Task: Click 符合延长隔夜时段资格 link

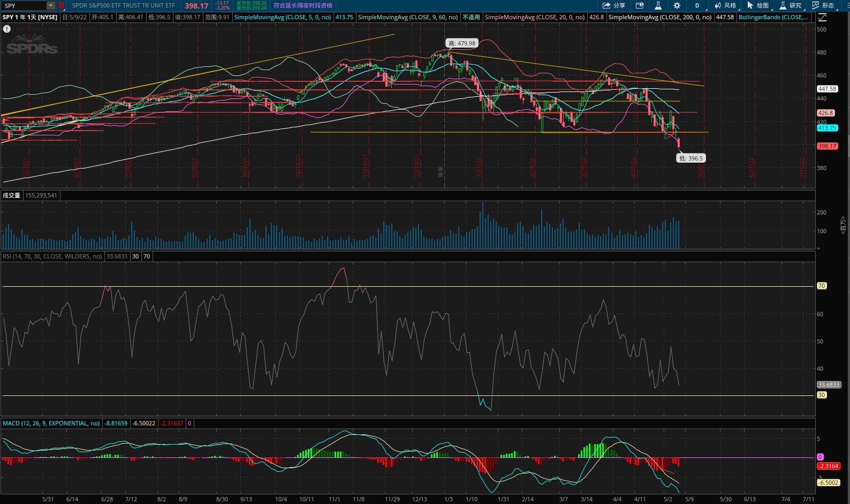Action: click(303, 5)
